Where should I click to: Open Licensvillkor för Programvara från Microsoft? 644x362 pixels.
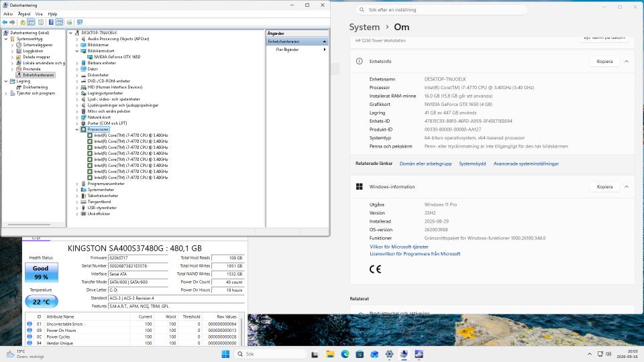[x=415, y=253]
